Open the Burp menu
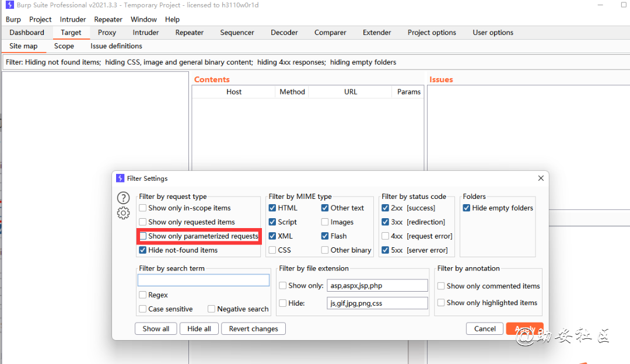The width and height of the screenshot is (630, 364). click(13, 19)
